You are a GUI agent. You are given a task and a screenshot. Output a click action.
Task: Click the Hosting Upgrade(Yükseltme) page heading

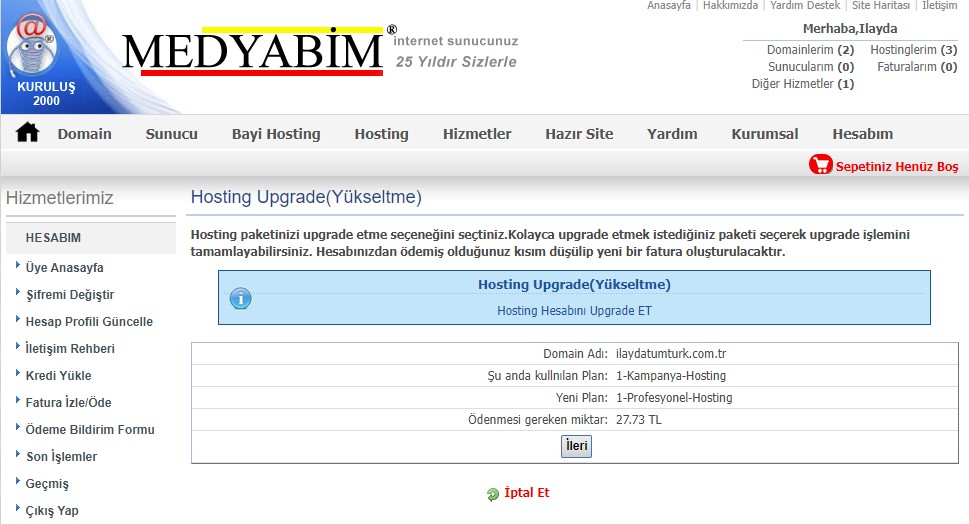pos(306,197)
